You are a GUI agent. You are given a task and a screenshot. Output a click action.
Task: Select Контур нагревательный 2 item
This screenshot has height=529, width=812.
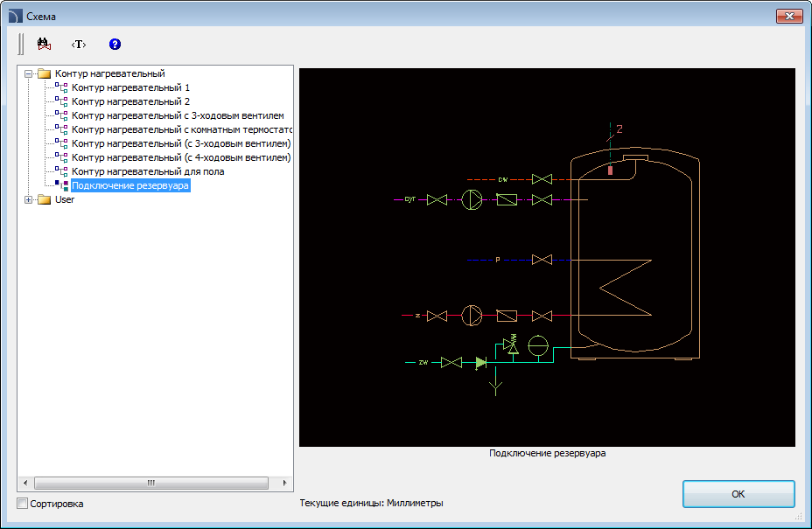[x=130, y=101]
